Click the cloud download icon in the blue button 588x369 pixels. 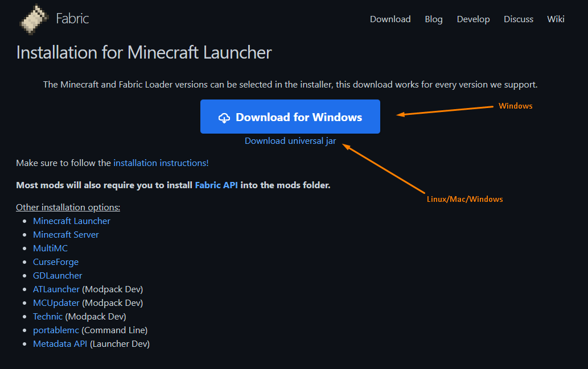click(224, 118)
